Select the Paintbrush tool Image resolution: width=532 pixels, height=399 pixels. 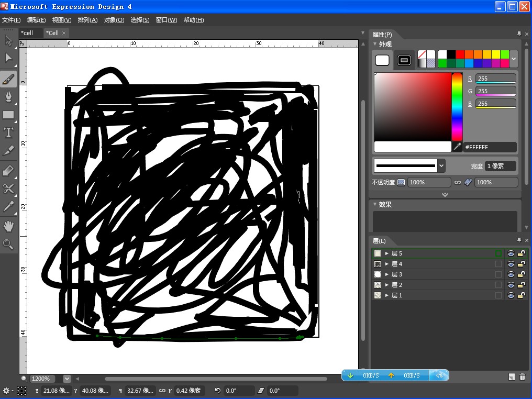(x=8, y=79)
